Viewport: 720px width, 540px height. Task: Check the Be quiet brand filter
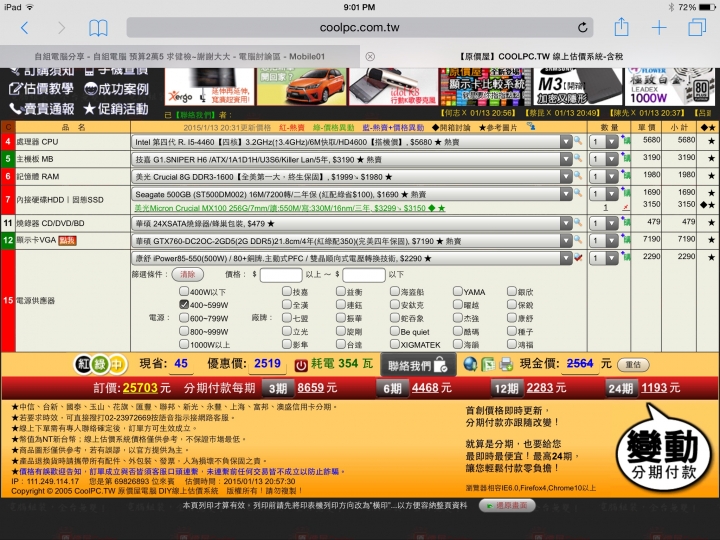[394, 331]
